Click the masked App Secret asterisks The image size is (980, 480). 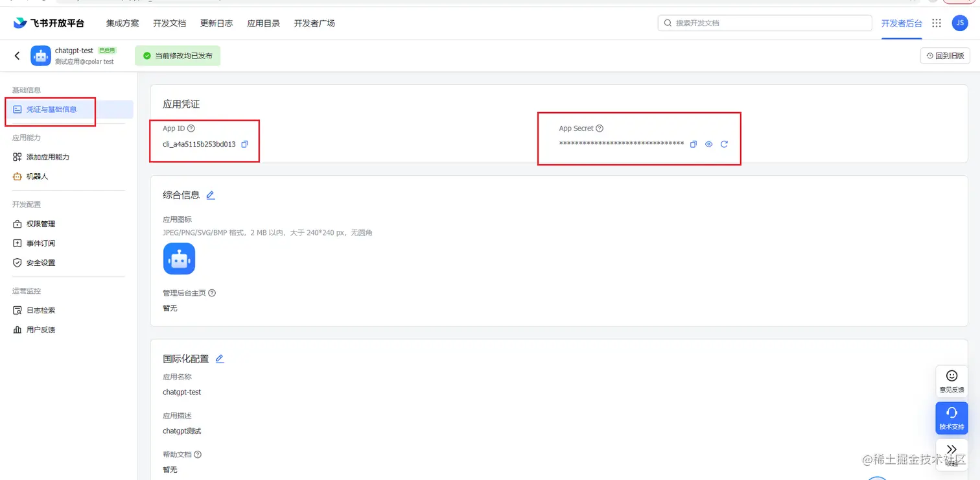[621, 144]
